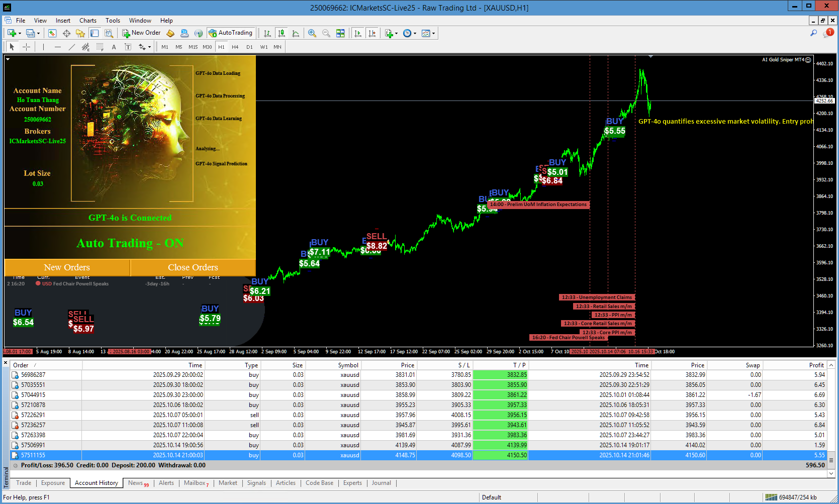Open the File menu
Screen dimensions: 839x504
(x=21, y=21)
